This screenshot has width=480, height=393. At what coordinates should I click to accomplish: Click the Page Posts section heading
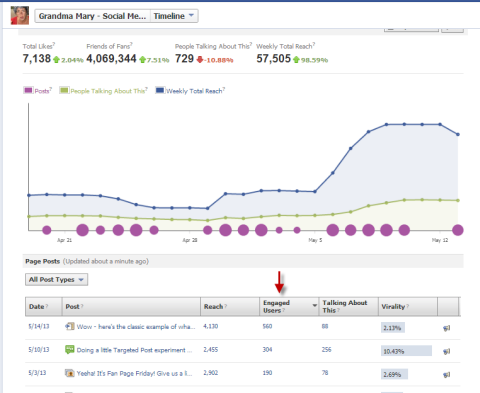coord(43,261)
